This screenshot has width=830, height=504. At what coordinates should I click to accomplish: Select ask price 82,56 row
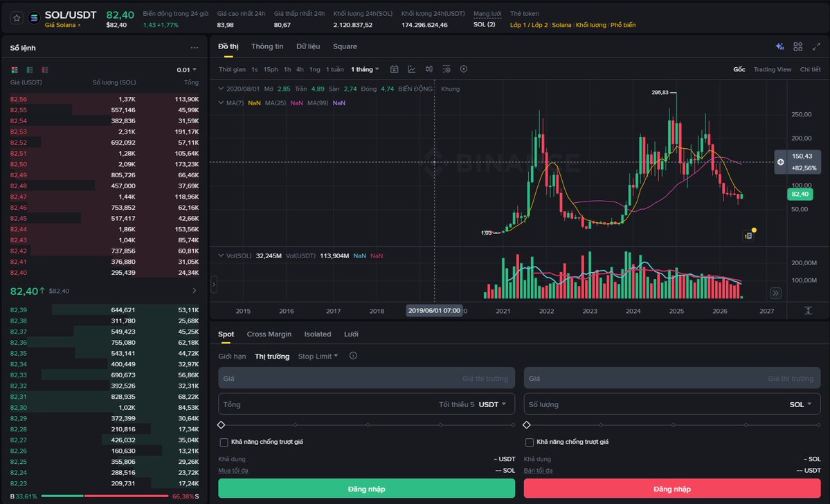pyautogui.click(x=105, y=99)
